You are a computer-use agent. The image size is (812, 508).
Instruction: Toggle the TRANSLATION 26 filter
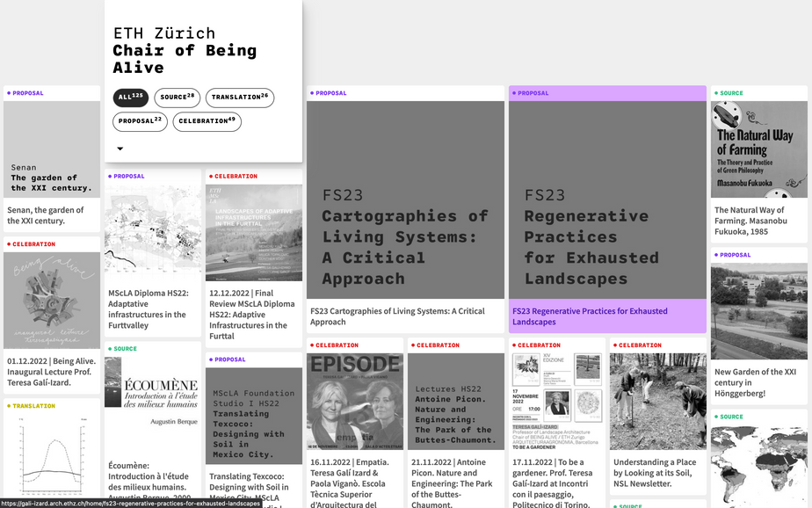[x=239, y=98]
